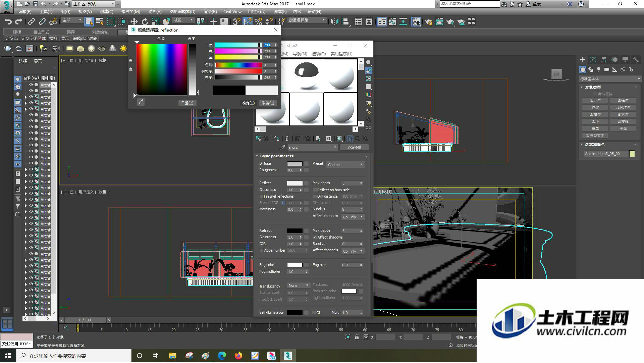The width and height of the screenshot is (644, 363).
Task: Open the Layer Explorer icon
Action: (369, 21)
